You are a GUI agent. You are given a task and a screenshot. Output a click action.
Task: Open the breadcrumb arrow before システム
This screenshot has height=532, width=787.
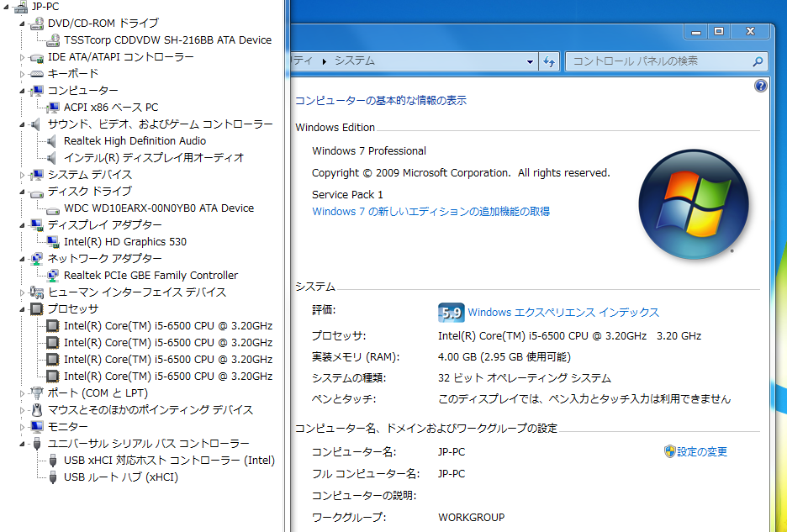pos(325,61)
